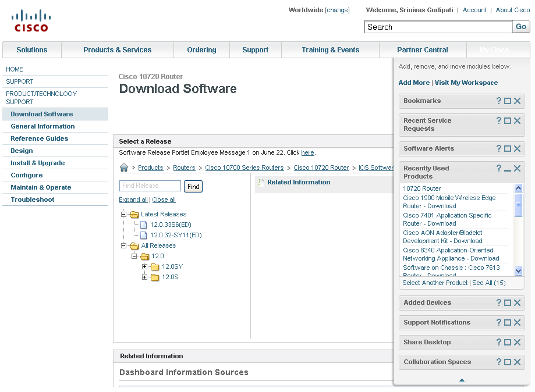The width and height of the screenshot is (535, 392).
Task: Open help for Added Devices
Action: 499,302
